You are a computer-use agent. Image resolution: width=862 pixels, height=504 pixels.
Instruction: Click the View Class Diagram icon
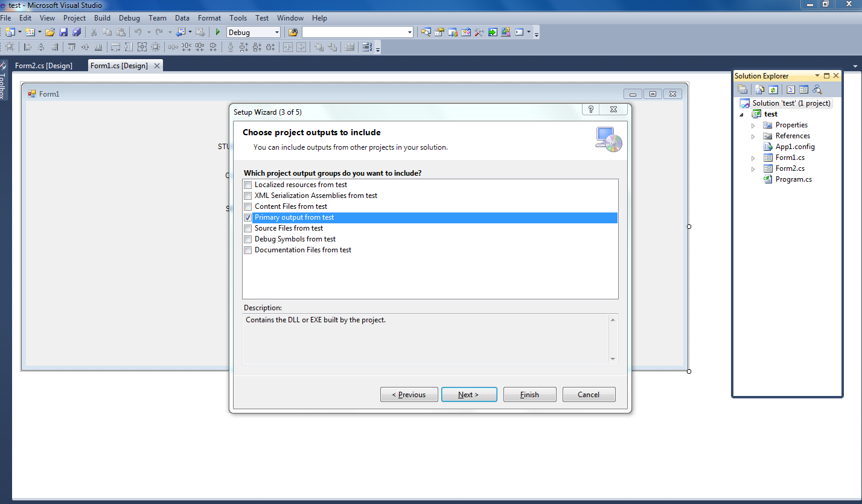point(818,89)
